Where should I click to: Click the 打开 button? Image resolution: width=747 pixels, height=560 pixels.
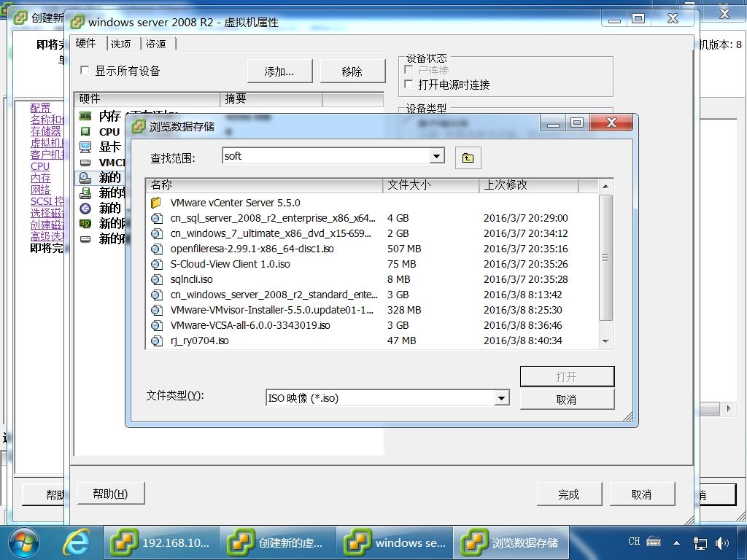tap(567, 377)
